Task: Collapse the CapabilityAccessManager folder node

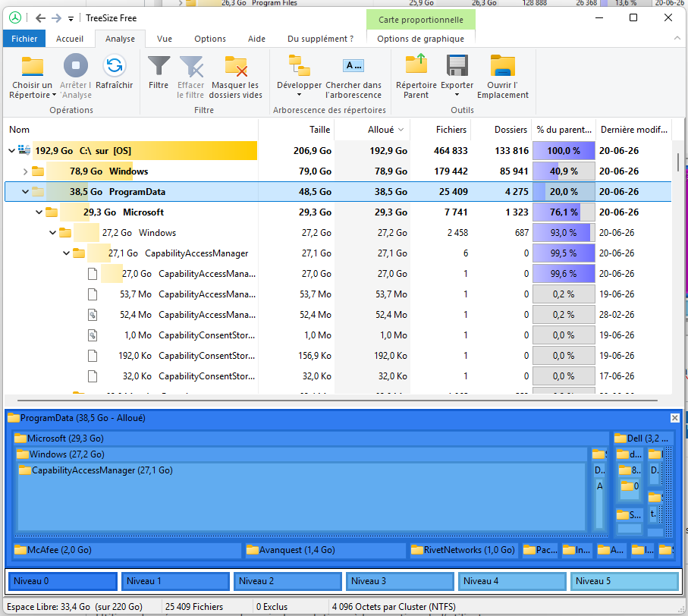Action: click(x=66, y=253)
